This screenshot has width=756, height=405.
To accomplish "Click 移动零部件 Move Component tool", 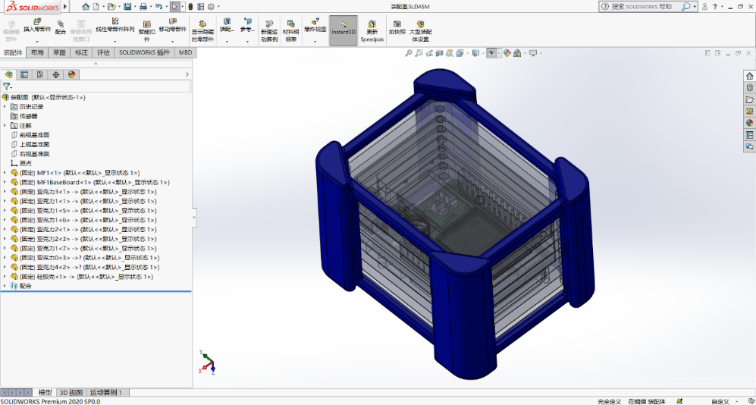I will [173, 26].
